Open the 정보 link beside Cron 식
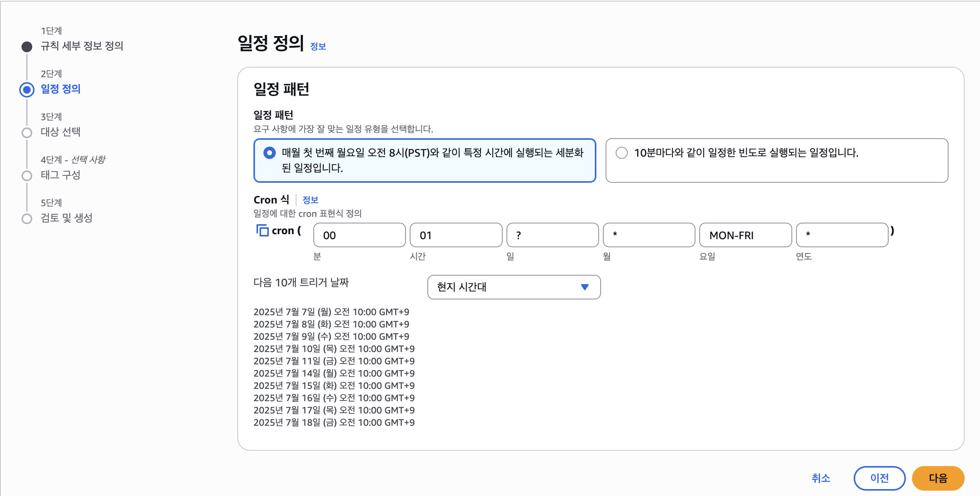 (x=310, y=200)
